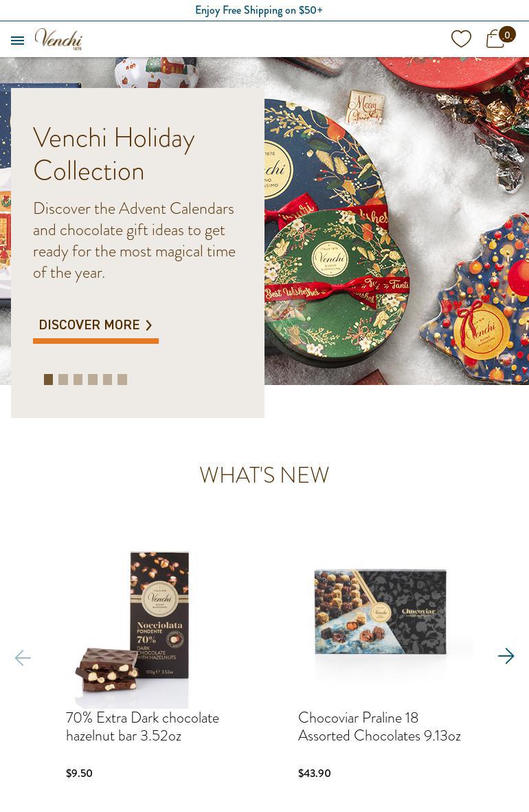
Task: Open the shopping bag cart icon
Action: tap(495, 39)
